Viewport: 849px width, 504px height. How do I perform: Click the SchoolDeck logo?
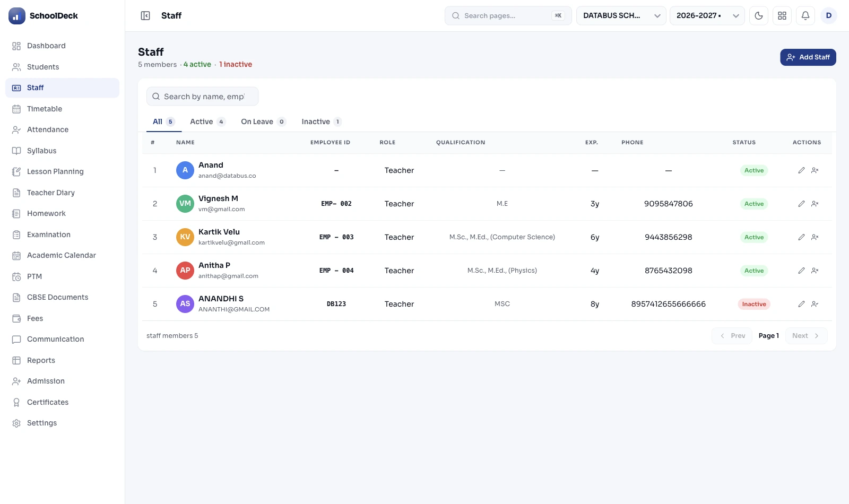(17, 16)
